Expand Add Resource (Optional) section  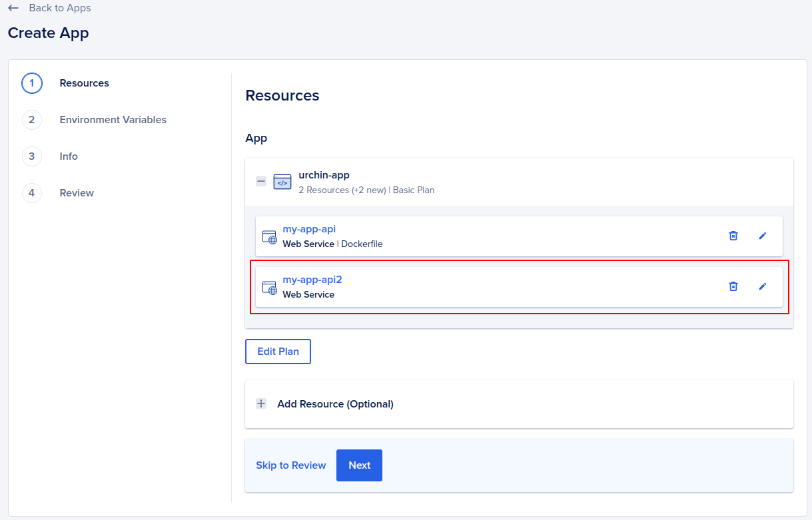335,403
